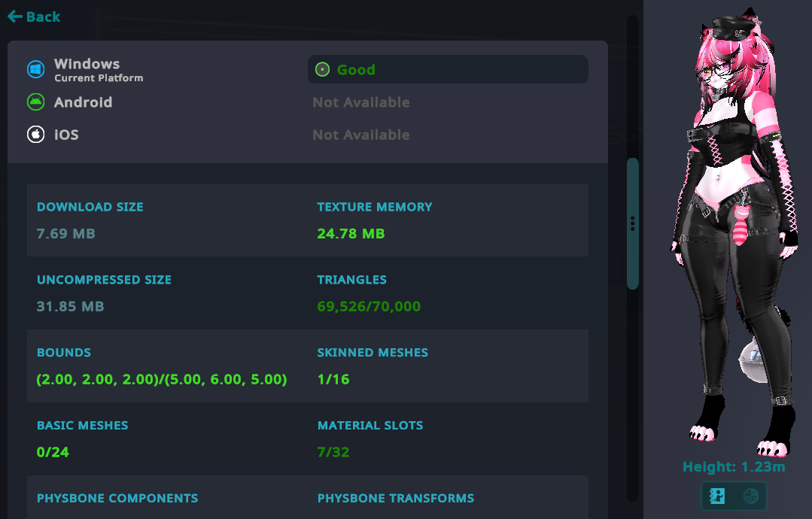Click the Windows platform logo icon
The image size is (812, 519).
click(x=35, y=69)
